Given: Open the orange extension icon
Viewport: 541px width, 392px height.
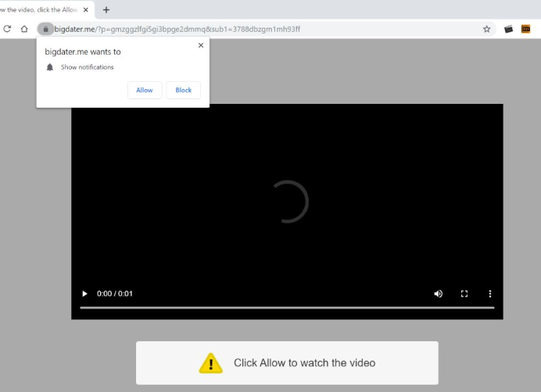Looking at the screenshot, I should point(526,29).
